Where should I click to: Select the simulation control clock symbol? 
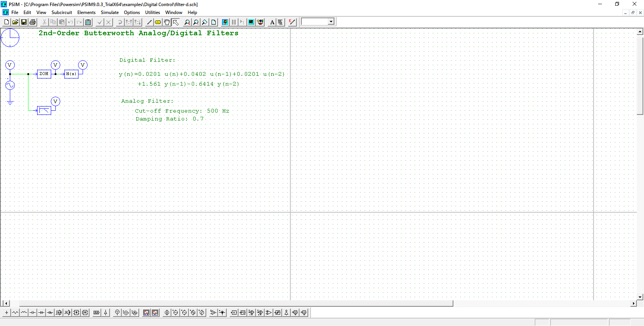(x=10, y=38)
